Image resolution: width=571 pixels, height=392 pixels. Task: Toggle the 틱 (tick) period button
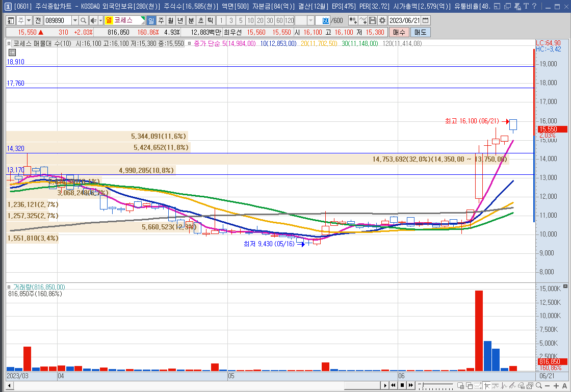coord(211,20)
